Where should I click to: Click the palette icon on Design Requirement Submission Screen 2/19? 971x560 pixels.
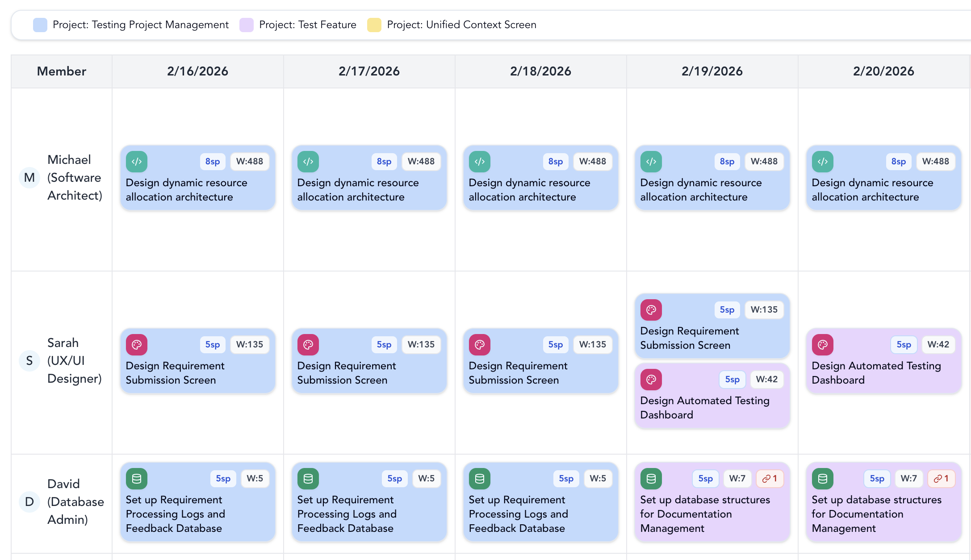651,309
